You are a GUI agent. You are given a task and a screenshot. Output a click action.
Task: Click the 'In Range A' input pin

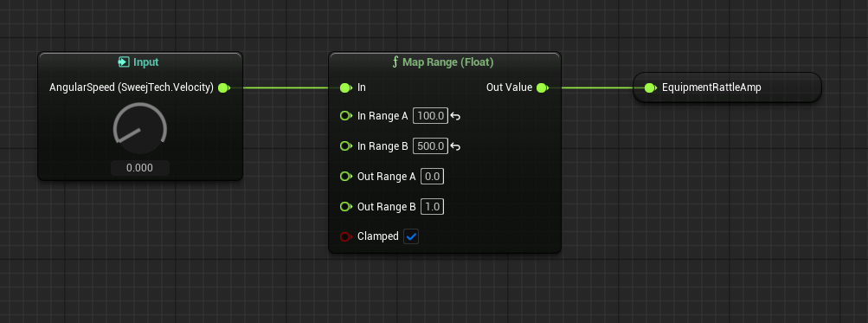click(346, 116)
